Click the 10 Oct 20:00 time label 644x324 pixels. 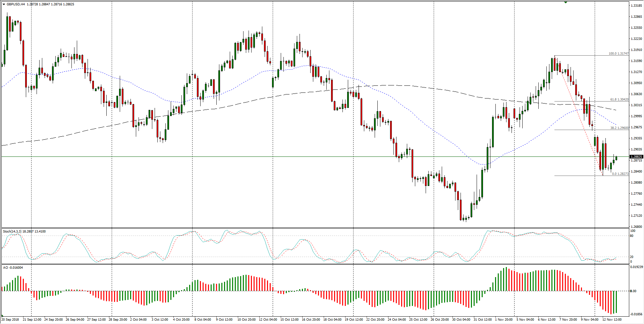[x=247, y=320]
